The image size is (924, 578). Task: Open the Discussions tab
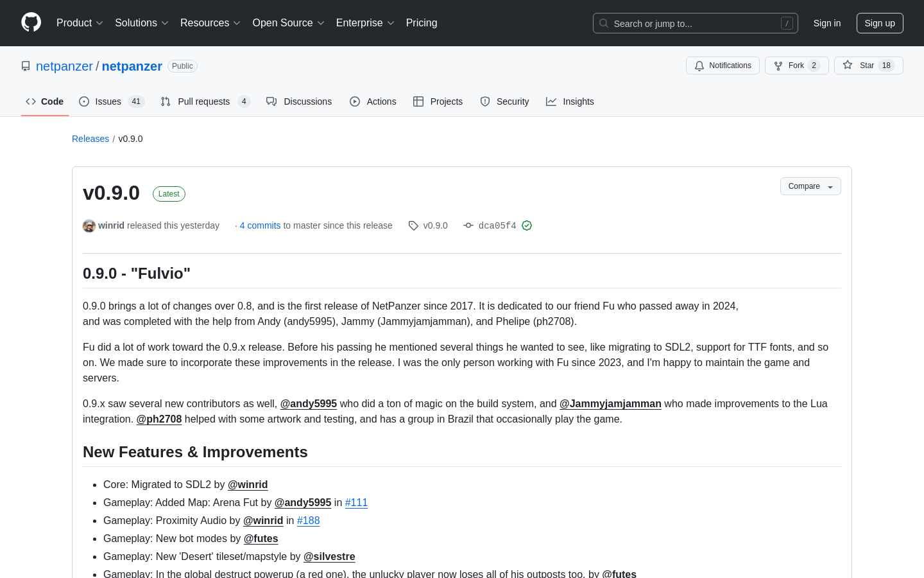click(x=299, y=101)
